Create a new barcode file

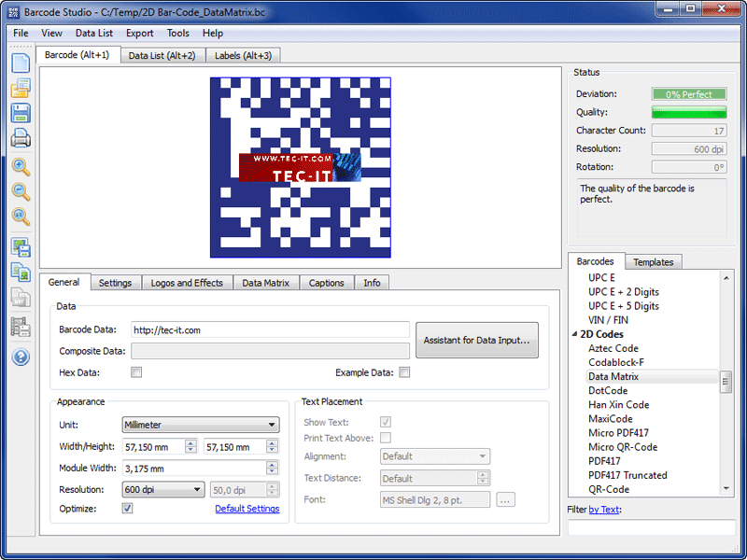click(21, 63)
